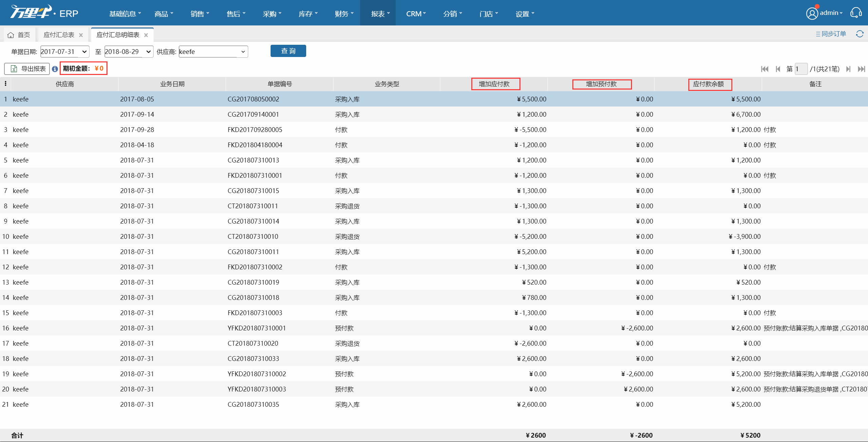Viewport: 868px width, 442px height.
Task: Go to the first page arrow
Action: point(765,69)
